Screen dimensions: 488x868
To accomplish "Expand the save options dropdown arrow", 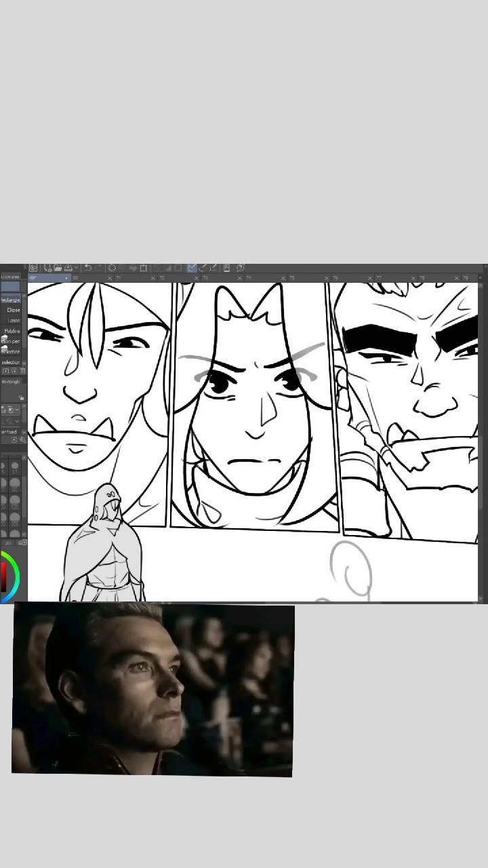I will coord(77,268).
